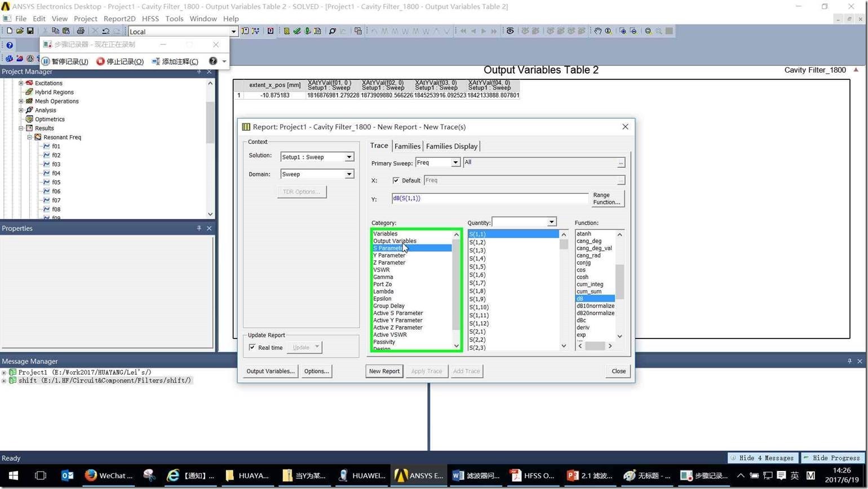Image resolution: width=868 pixels, height=489 pixels.
Task: Click the blue help question mark icon
Action: [x=10, y=45]
